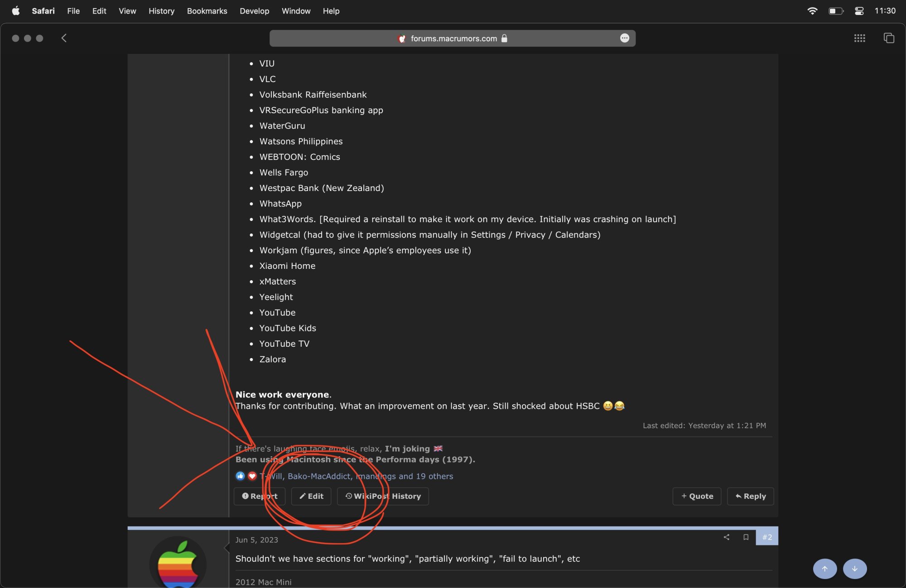Image resolution: width=906 pixels, height=588 pixels.
Task: Click the Wi-Fi status icon
Action: (812, 11)
